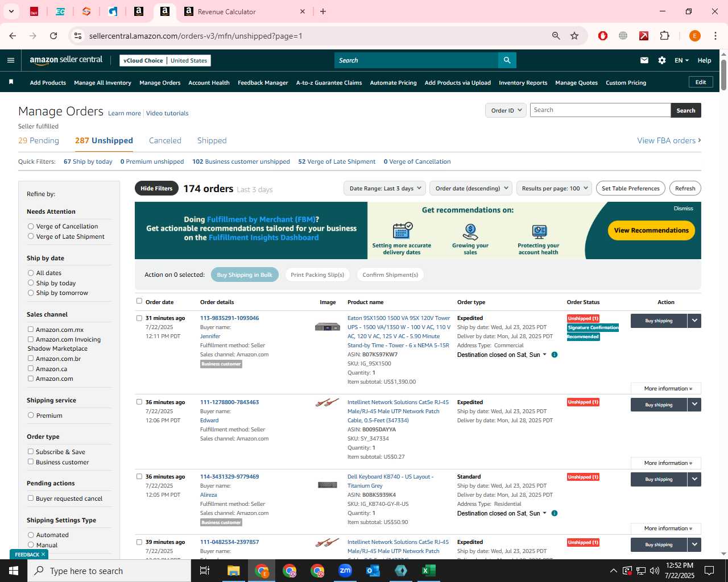728x582 pixels.
Task: Open the Order ID search type dropdown
Action: (506, 110)
